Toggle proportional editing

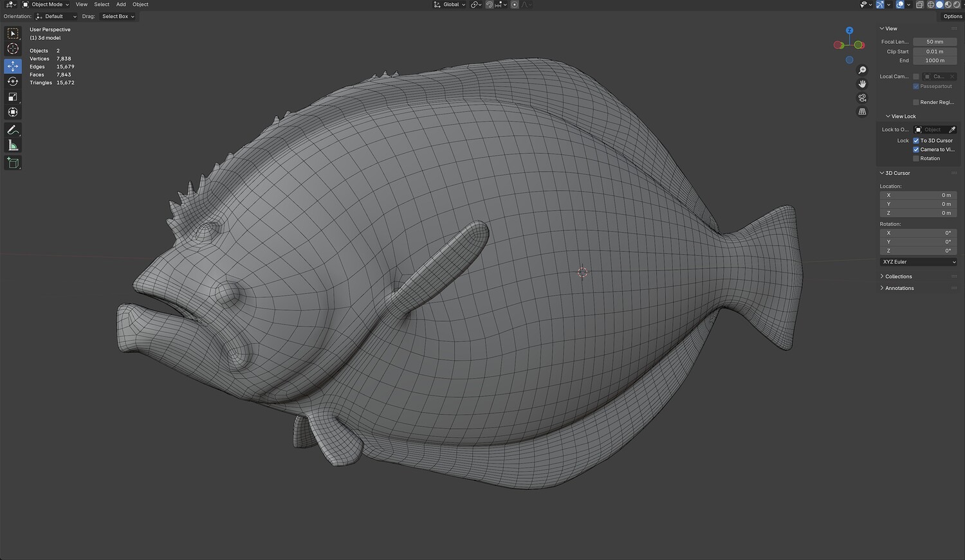515,5
